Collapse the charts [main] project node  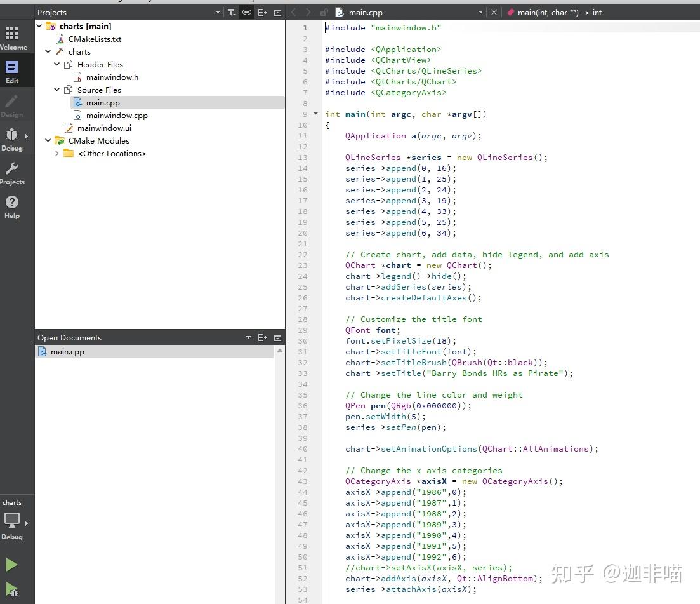(x=39, y=27)
